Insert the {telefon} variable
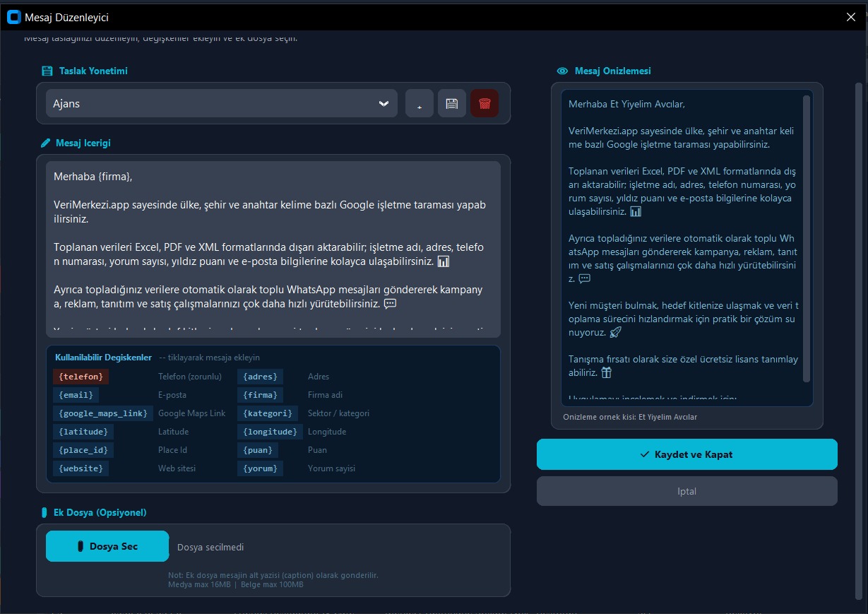Viewport: 868px width, 614px height. 81,377
